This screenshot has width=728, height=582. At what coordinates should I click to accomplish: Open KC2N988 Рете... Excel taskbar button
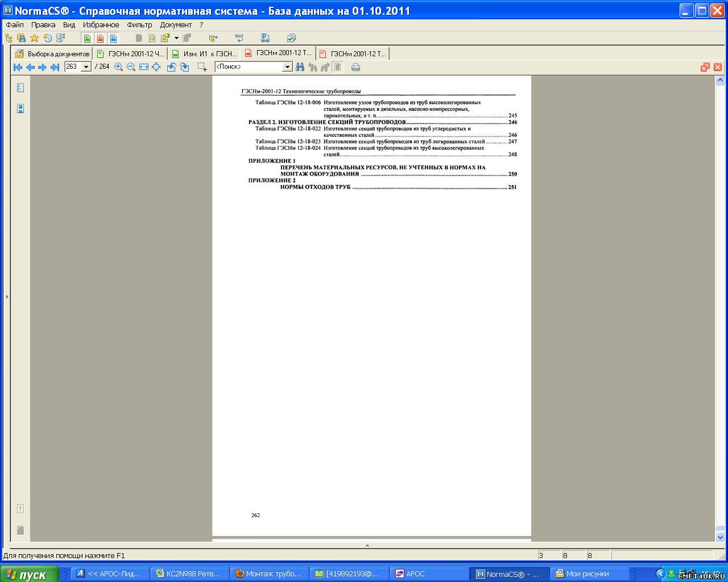click(x=189, y=574)
